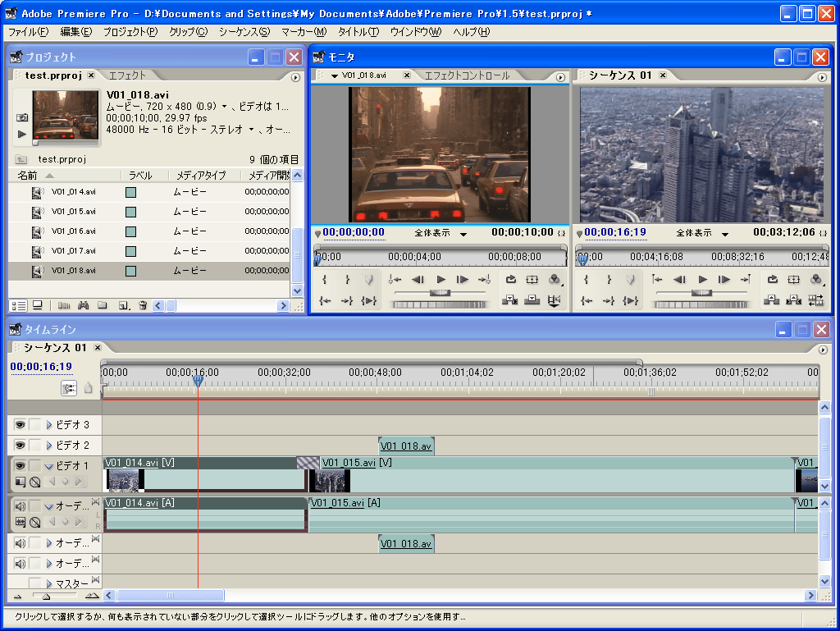Click V01_015.avi [V] clip in timeline

click(x=552, y=473)
